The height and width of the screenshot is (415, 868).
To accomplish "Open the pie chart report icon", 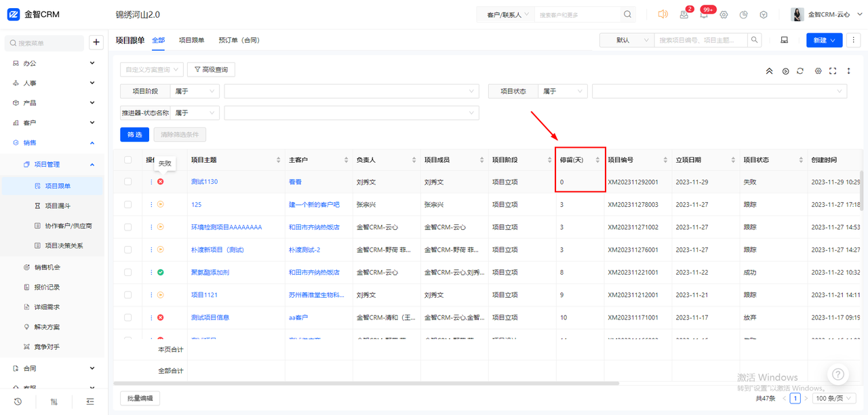I will pyautogui.click(x=744, y=14).
